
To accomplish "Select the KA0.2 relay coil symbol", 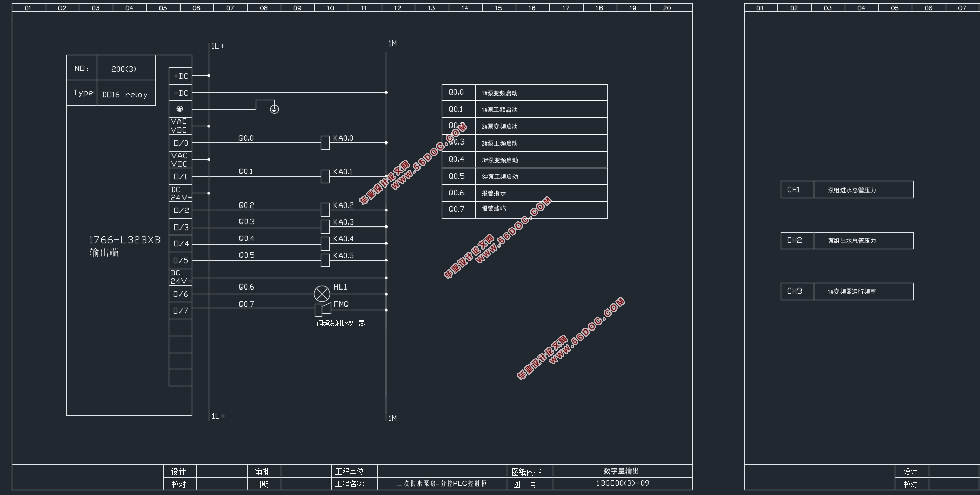I will tap(325, 210).
